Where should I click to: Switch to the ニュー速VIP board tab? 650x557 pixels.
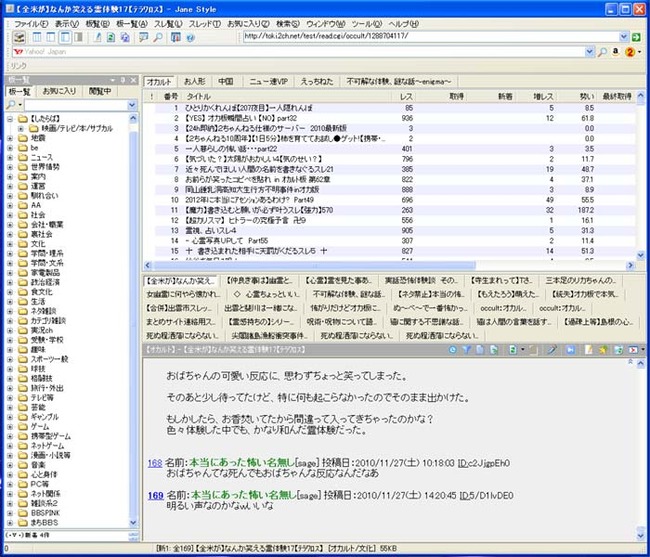tap(268, 82)
